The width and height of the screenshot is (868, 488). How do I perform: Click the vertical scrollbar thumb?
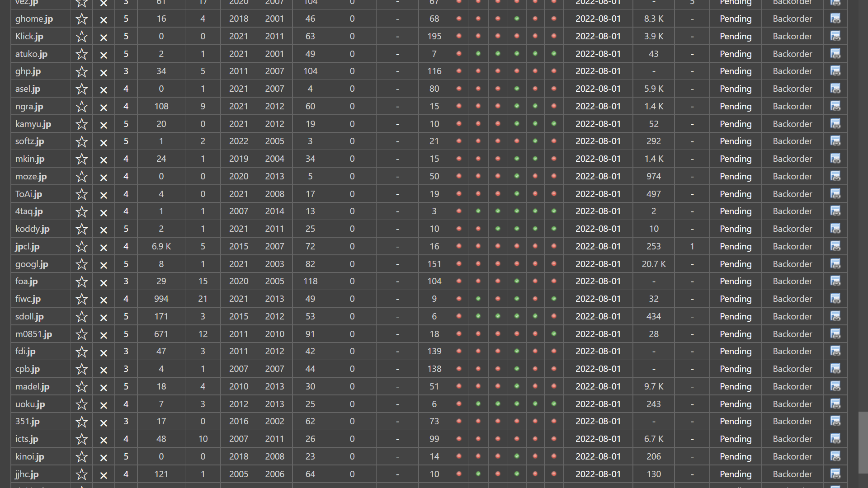click(863, 442)
